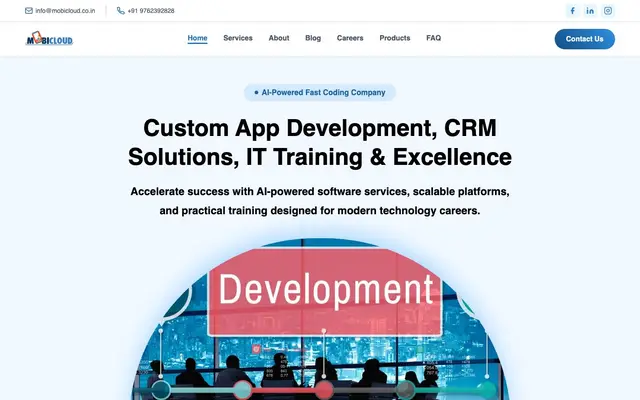
Task: Click the phone handset icon
Action: (120, 11)
